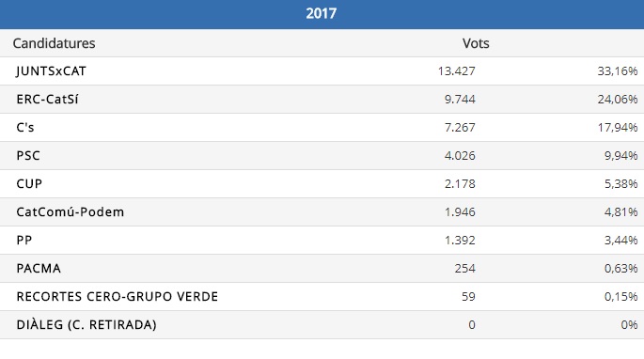Click the PACMA row label
The width and height of the screenshot is (644, 359).
[x=39, y=268]
